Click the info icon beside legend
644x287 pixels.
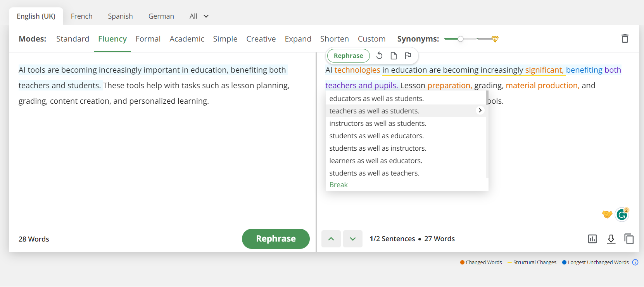tap(635, 262)
